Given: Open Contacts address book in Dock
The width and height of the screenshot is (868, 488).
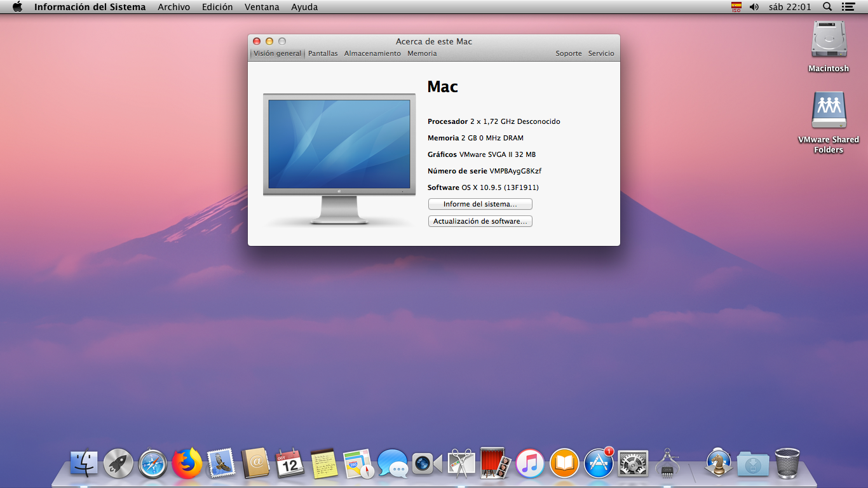Looking at the screenshot, I should pyautogui.click(x=255, y=463).
